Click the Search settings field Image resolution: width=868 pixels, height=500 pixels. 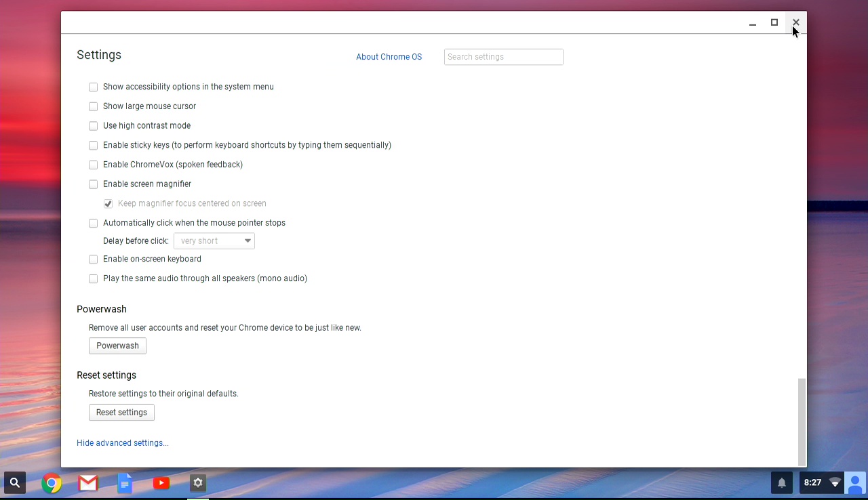[x=503, y=57]
